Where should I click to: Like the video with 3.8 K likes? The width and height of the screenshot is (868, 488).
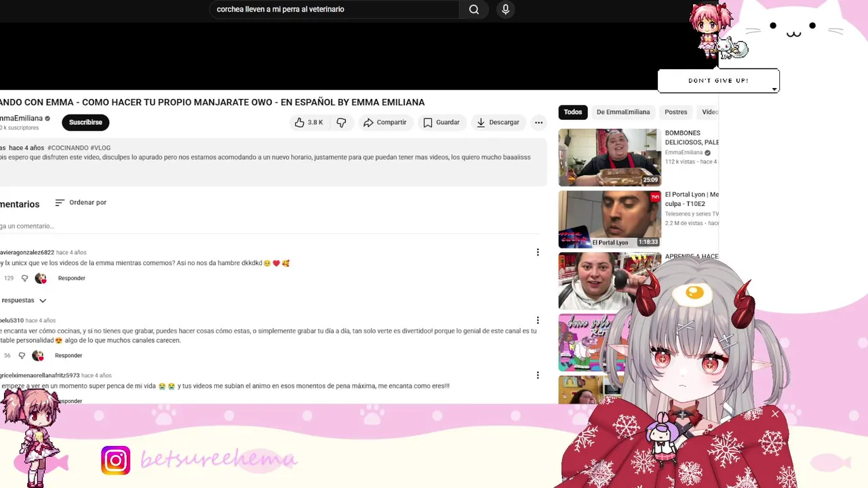click(309, 123)
